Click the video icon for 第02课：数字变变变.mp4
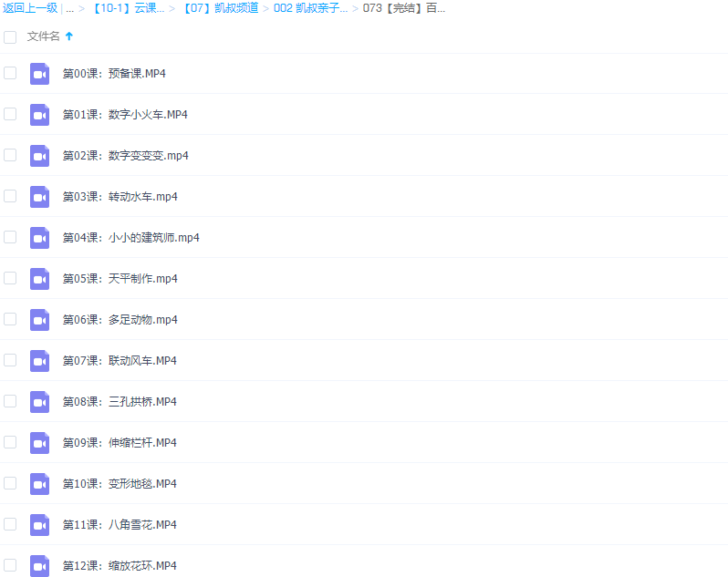This screenshot has height=577, width=728. coord(39,156)
